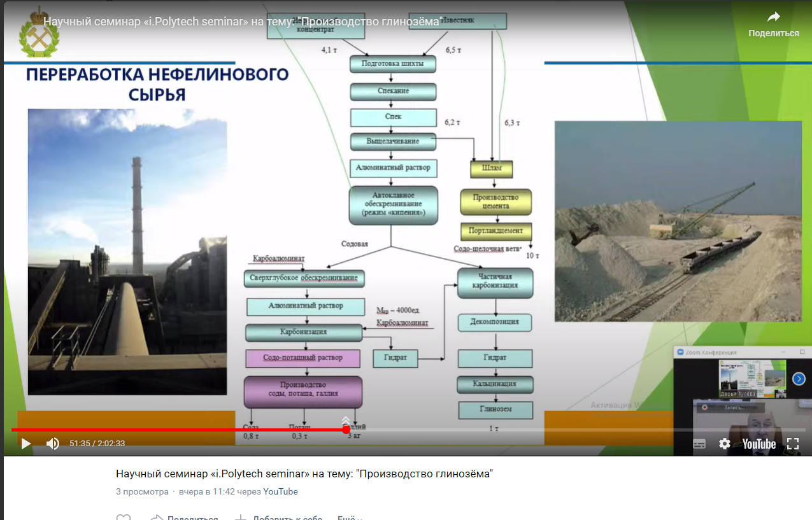Click the 'Карбонизация' box on the left branch
The width and height of the screenshot is (812, 520).
coord(304,332)
